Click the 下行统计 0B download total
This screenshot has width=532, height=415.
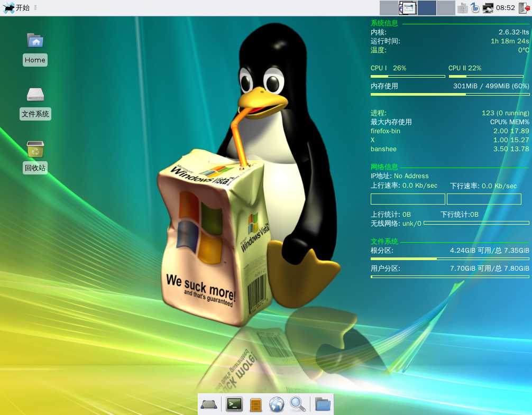[460, 214]
